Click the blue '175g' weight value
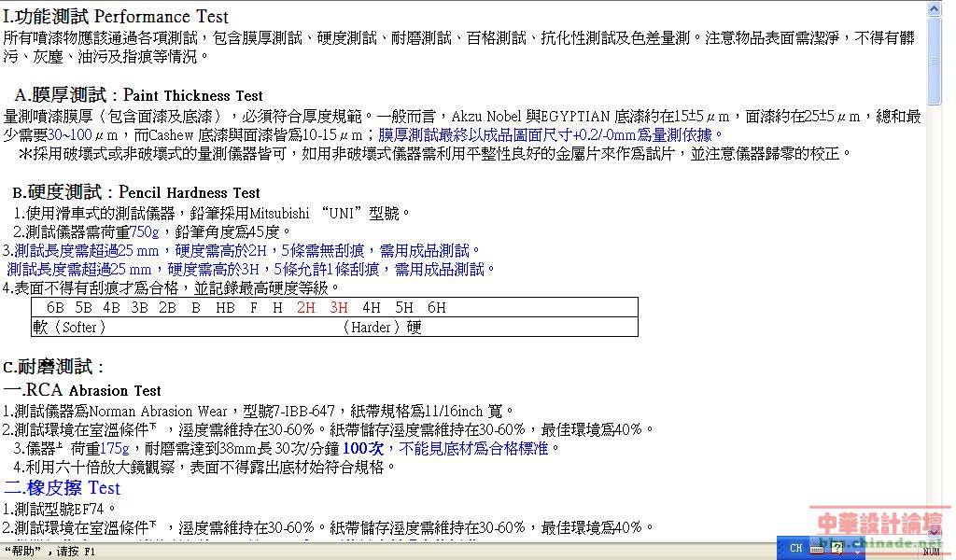Image resolution: width=956 pixels, height=560 pixels. (115, 449)
